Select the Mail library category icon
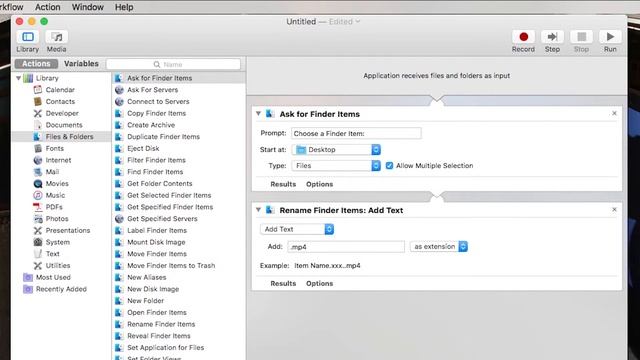 click(x=38, y=172)
